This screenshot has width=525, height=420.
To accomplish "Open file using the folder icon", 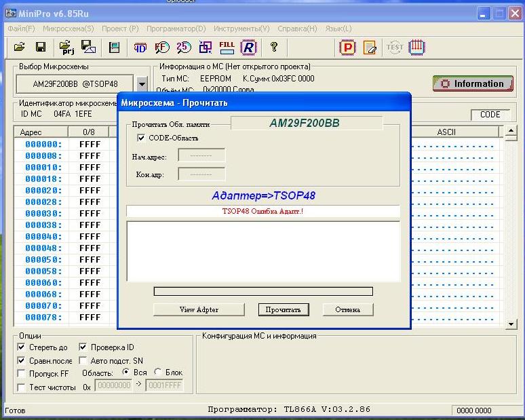I will (20, 47).
